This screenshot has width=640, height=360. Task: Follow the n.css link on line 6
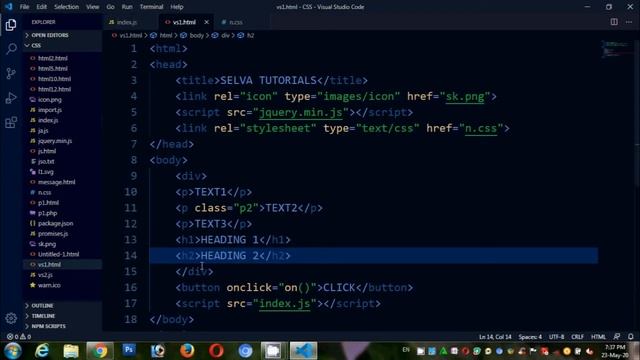pyautogui.click(x=481, y=128)
